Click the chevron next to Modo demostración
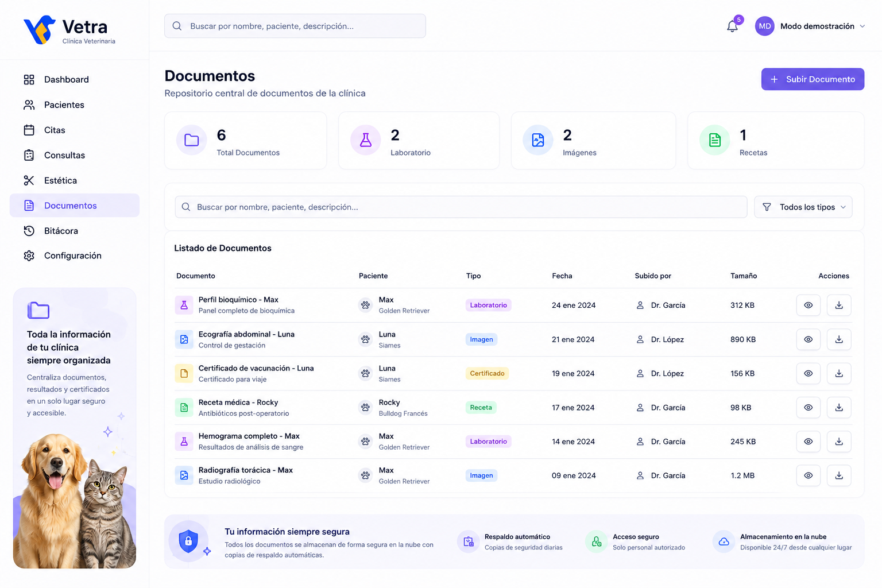This screenshot has height=588, width=882. click(x=862, y=26)
